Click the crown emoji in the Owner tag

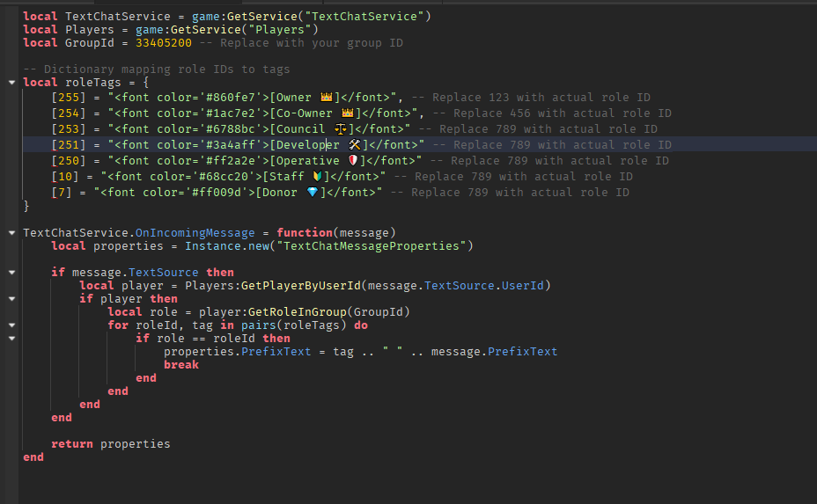tap(326, 98)
